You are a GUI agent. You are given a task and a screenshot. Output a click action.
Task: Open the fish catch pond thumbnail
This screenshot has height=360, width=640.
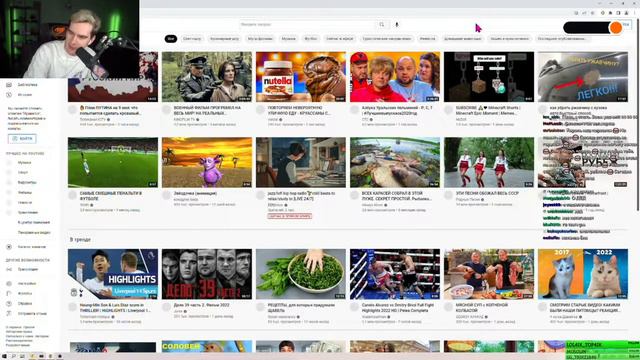(x=395, y=162)
